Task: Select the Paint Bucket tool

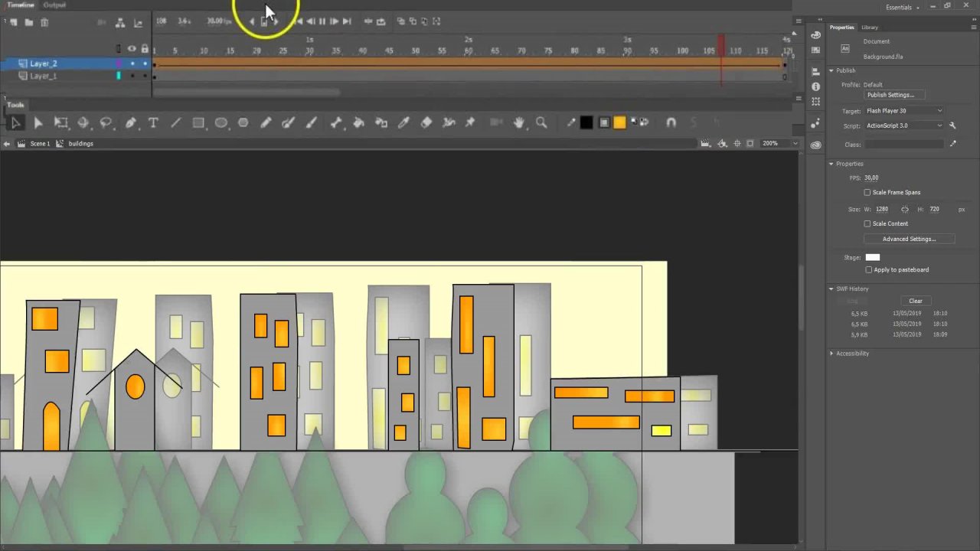Action: (358, 122)
